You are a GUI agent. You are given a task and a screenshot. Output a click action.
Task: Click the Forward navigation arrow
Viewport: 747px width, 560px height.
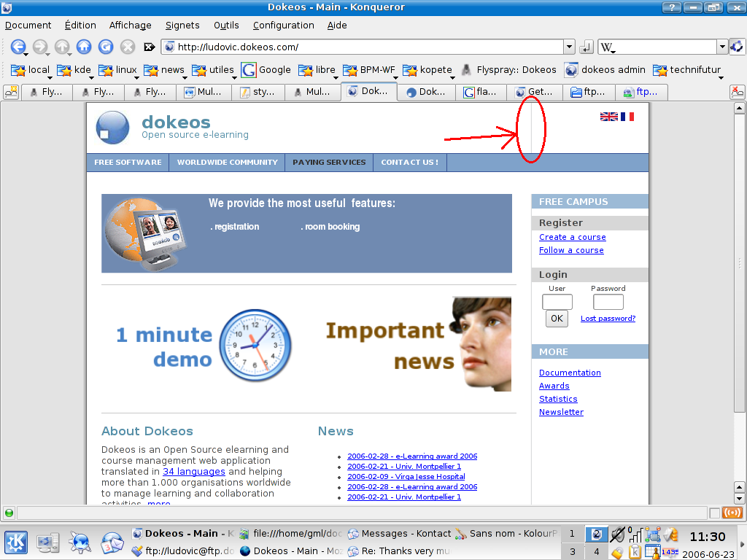[39, 47]
